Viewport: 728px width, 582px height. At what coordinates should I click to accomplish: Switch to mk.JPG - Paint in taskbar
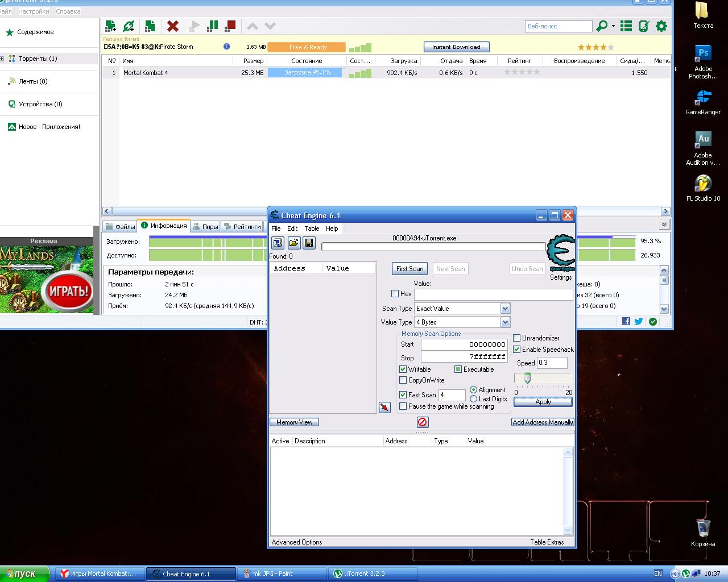point(282,574)
